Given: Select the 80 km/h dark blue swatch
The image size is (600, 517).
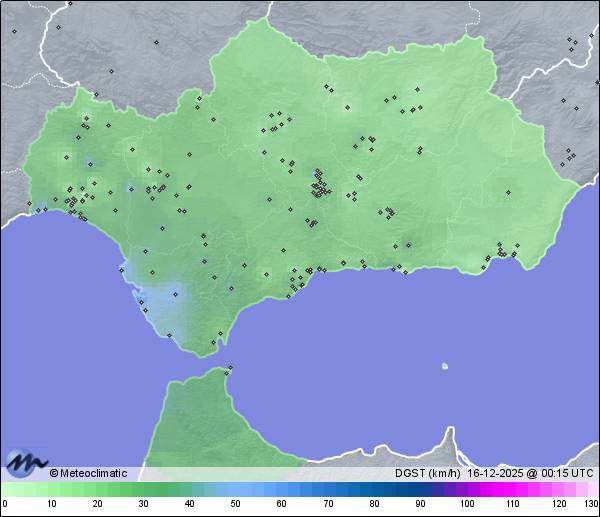Looking at the screenshot, I should pyautogui.click(x=374, y=490).
